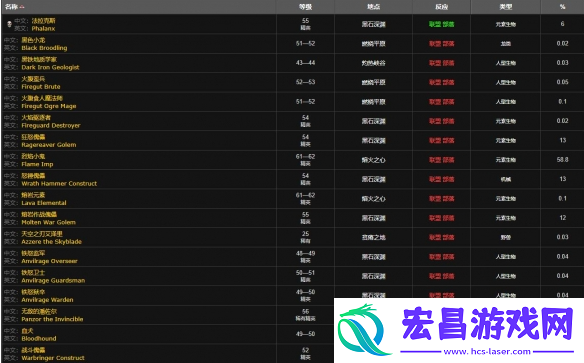Click the skull boss icon beside Phalanx

tap(10, 25)
